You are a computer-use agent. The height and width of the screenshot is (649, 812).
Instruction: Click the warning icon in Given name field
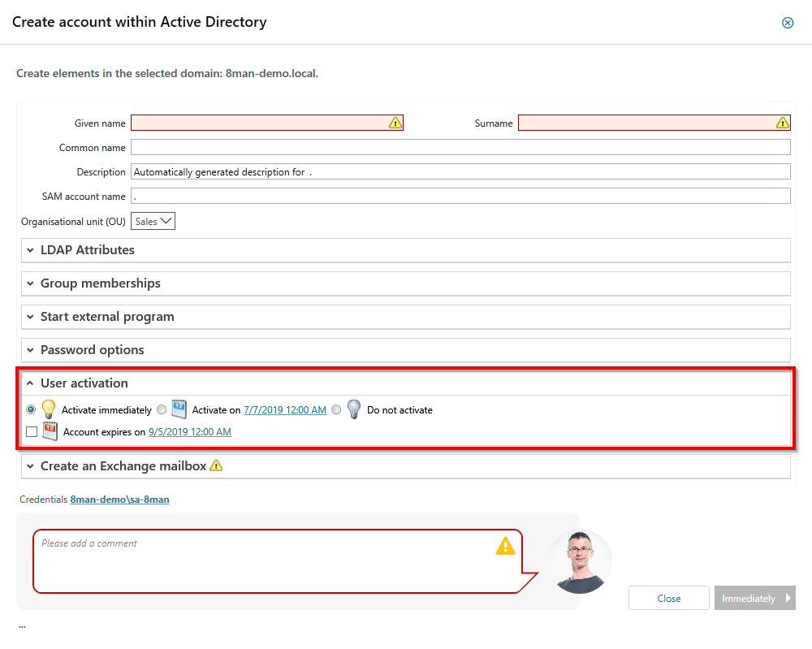395,123
